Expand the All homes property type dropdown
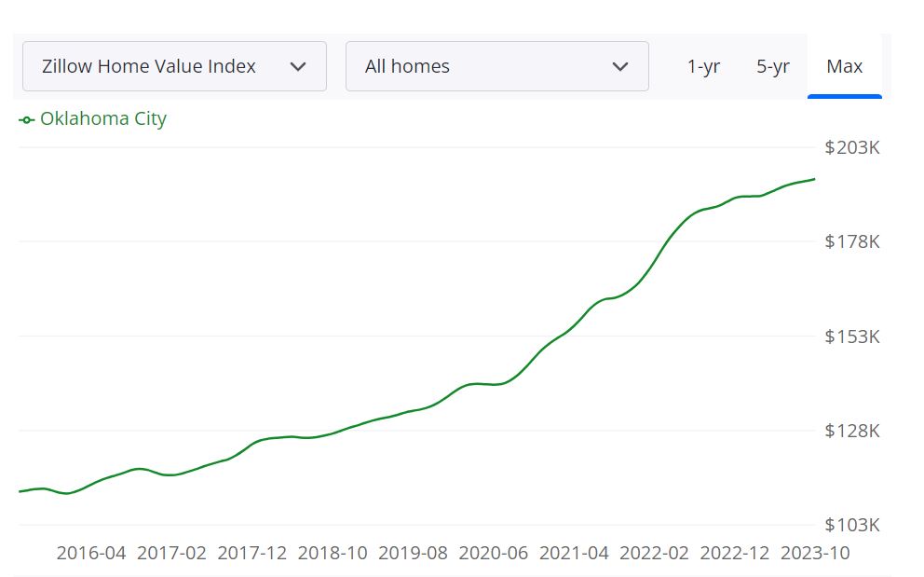 pyautogui.click(x=496, y=65)
